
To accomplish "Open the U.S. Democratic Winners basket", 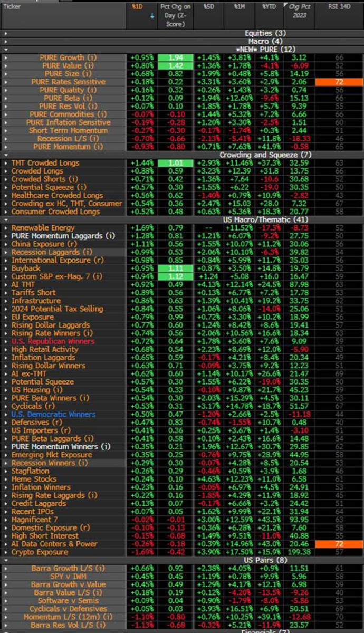I will [53, 415].
